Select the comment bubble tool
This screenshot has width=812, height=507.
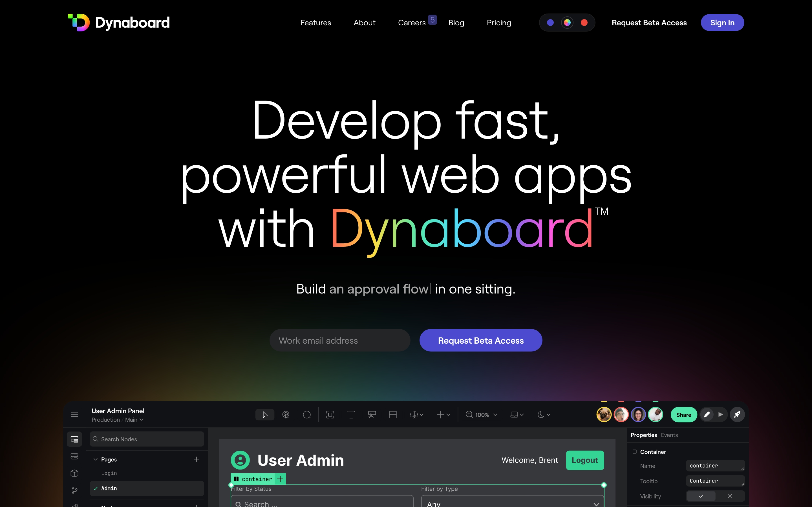tap(307, 415)
